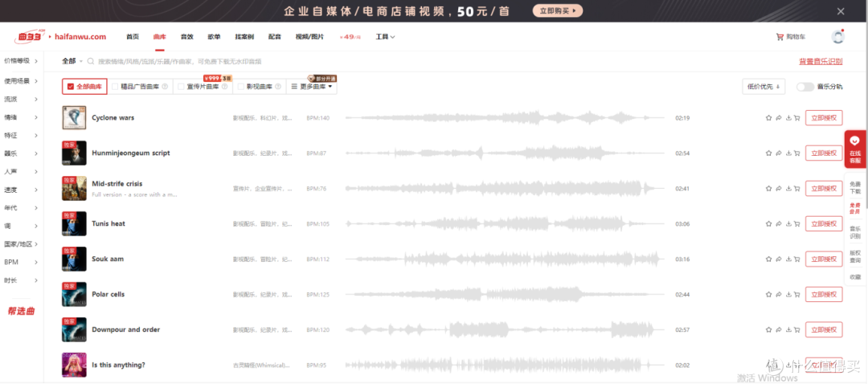The width and height of the screenshot is (868, 384).
Task: Open the 低价优先 sort dropdown
Action: pos(764,87)
